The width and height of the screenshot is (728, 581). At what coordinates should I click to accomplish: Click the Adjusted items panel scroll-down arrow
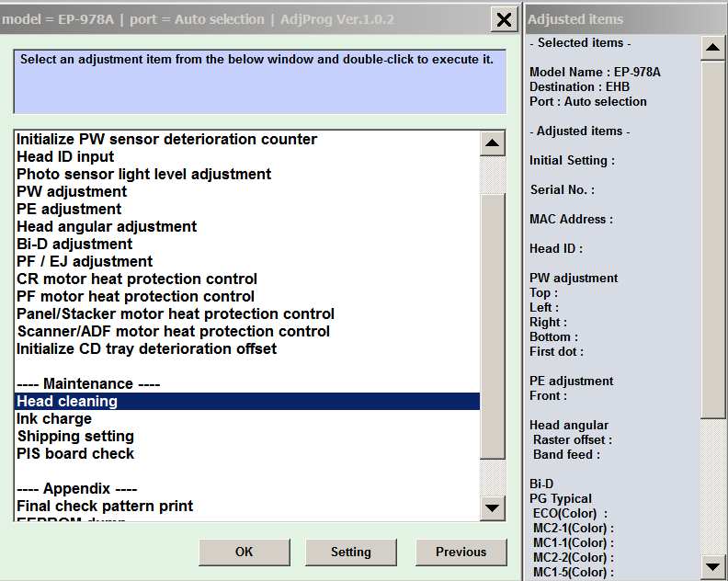coord(712,566)
